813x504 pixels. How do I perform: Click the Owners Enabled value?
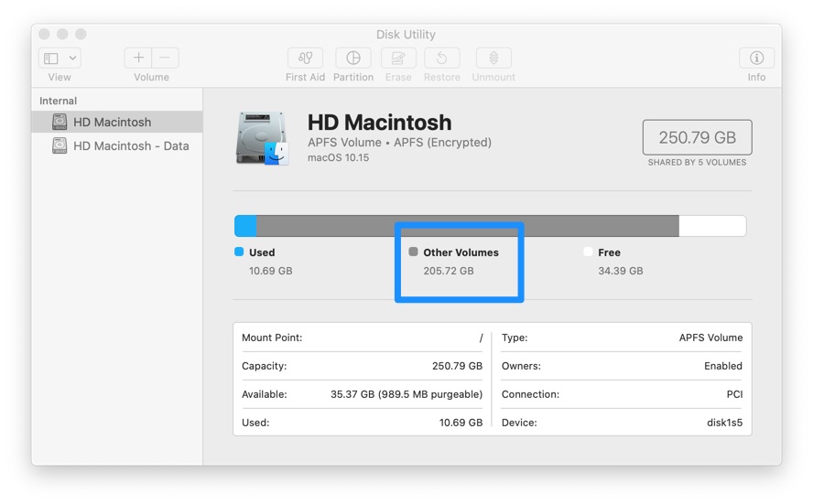(723, 366)
